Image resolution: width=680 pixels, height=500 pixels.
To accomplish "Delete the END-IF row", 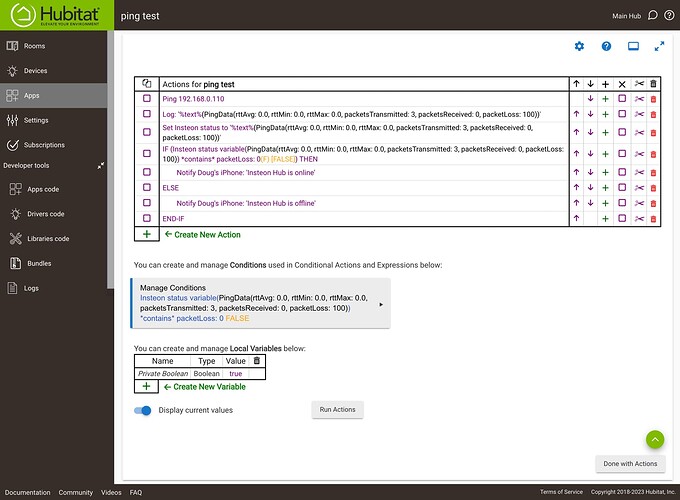I will point(653,219).
